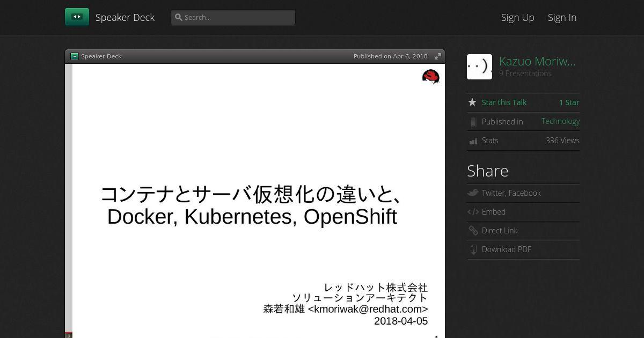
Task: Open the Embed option
Action: click(x=494, y=212)
